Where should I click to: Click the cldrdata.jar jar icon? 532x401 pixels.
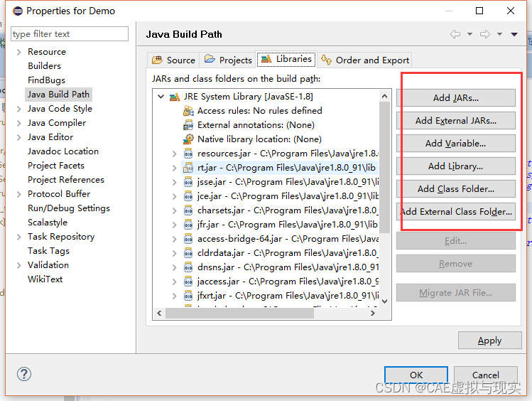(x=188, y=253)
